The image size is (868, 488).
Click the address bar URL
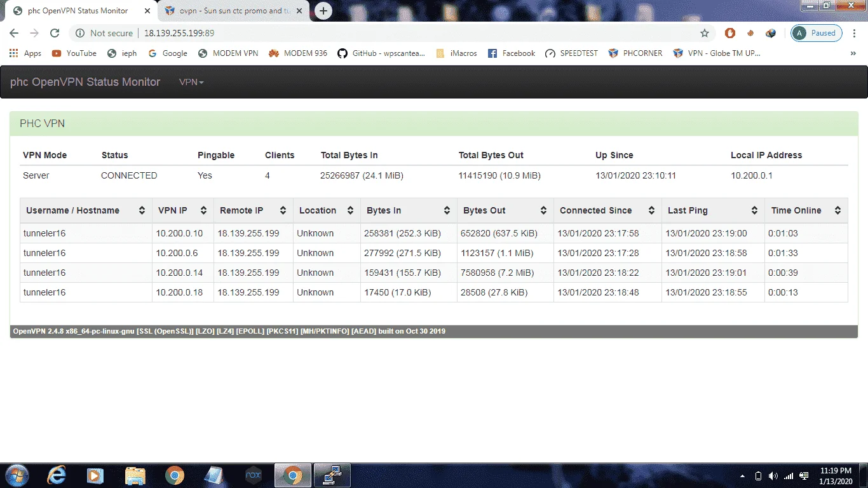click(x=179, y=33)
